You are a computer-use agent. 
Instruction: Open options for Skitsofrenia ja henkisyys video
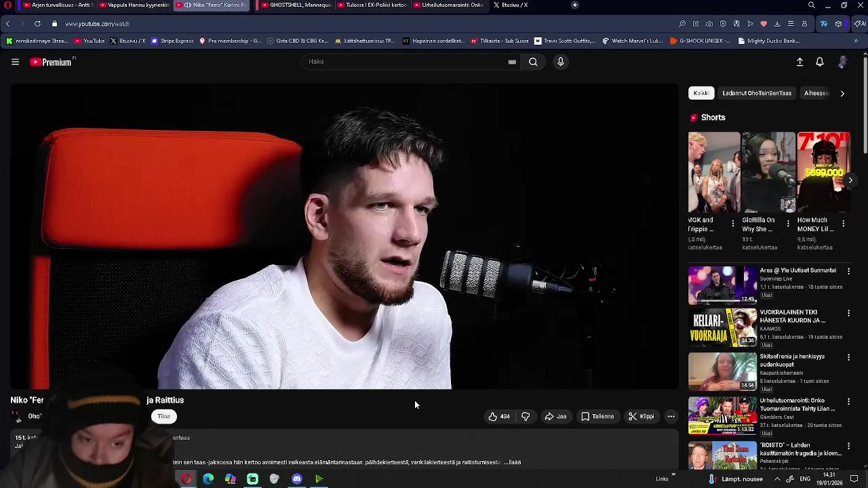coord(848,357)
